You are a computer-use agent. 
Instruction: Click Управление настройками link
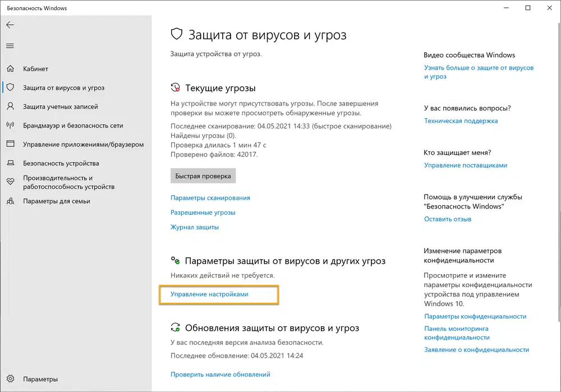(209, 294)
